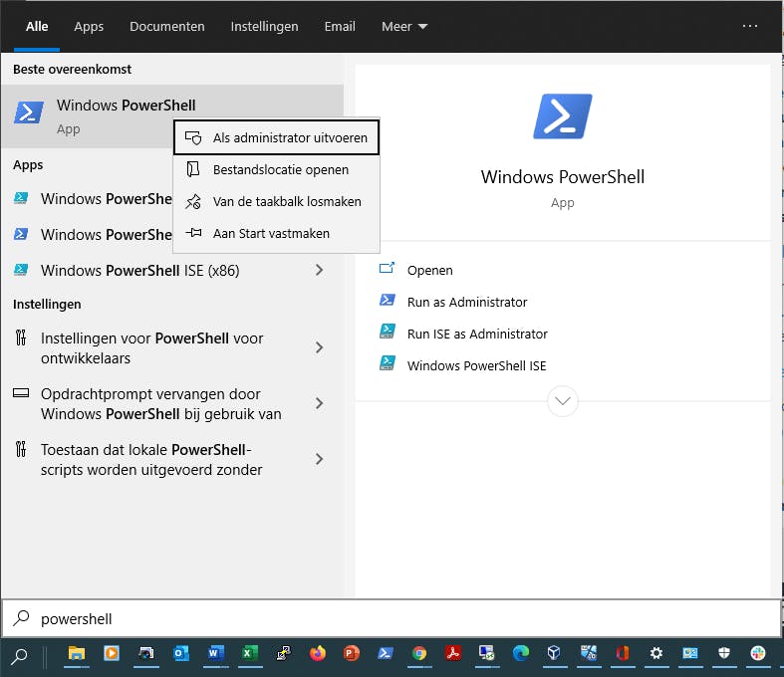Viewport: 784px width, 677px height.
Task: Open Word from the taskbar
Action: click(x=215, y=653)
